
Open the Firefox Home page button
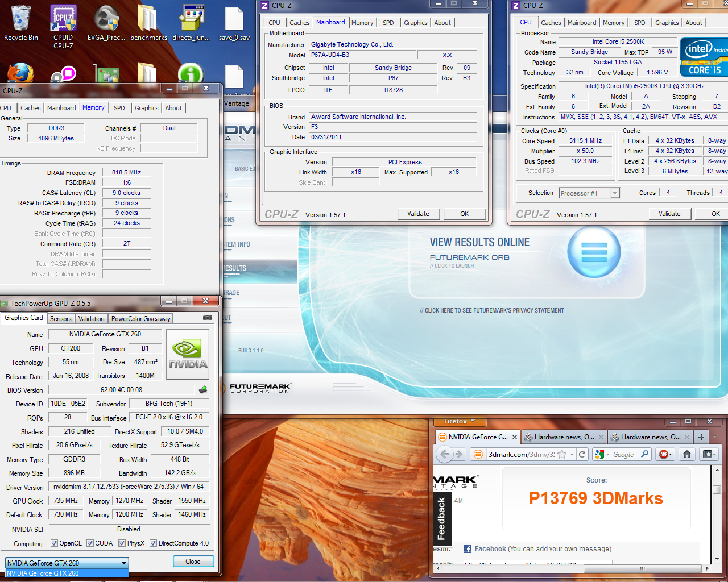(687, 454)
